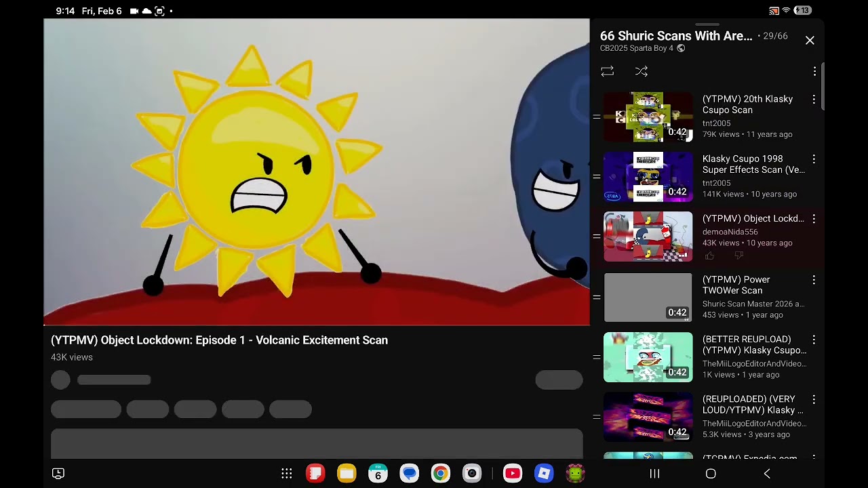Select the Object Lockdown playlist thumbnail
This screenshot has width=868, height=488.
(648, 237)
